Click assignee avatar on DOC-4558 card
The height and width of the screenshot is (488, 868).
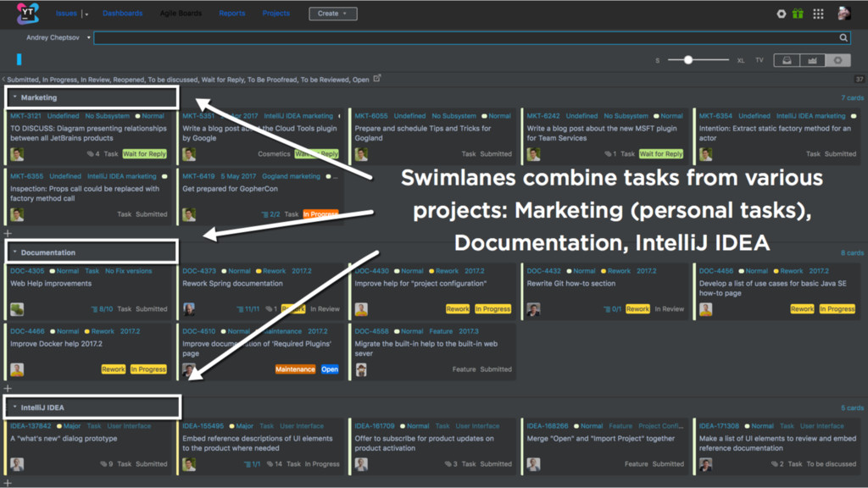pos(361,369)
